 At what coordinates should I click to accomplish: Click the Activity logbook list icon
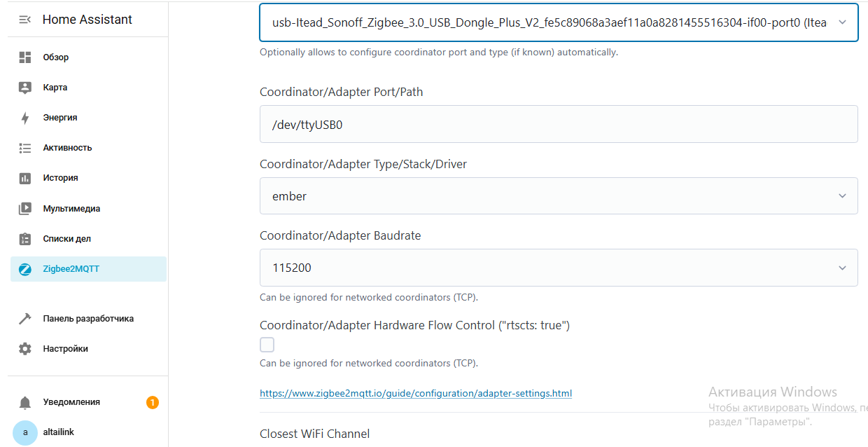tap(25, 148)
